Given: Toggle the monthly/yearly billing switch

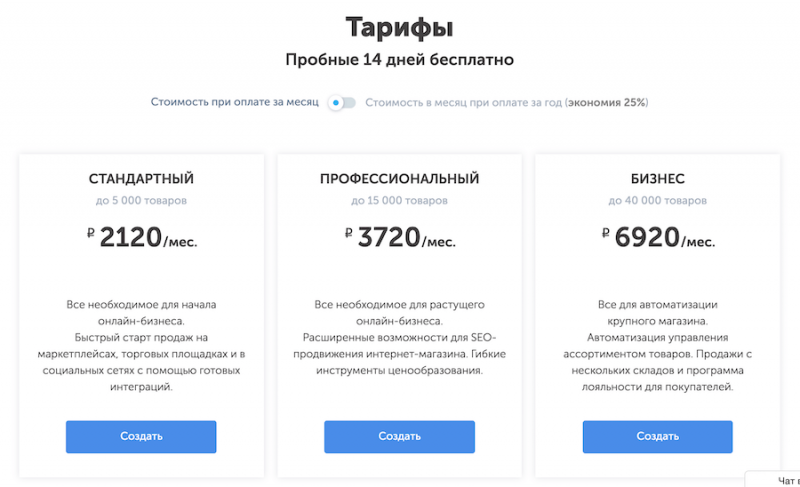Looking at the screenshot, I should click(341, 102).
